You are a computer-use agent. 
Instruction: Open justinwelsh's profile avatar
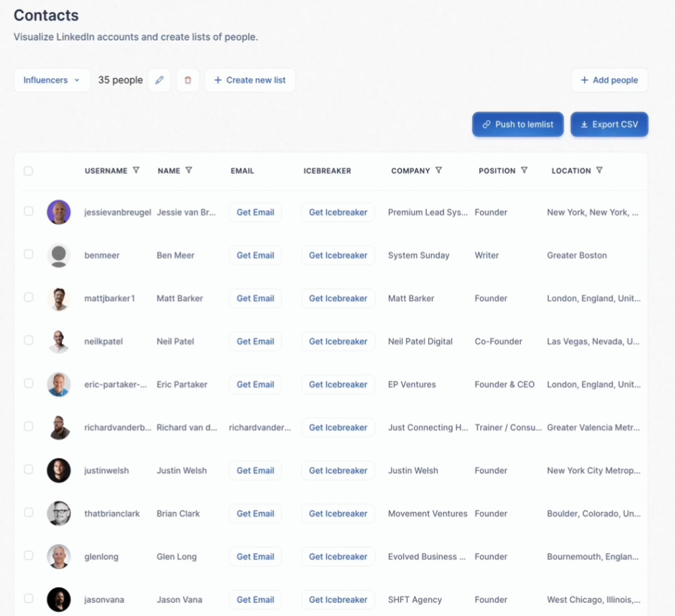click(x=59, y=470)
